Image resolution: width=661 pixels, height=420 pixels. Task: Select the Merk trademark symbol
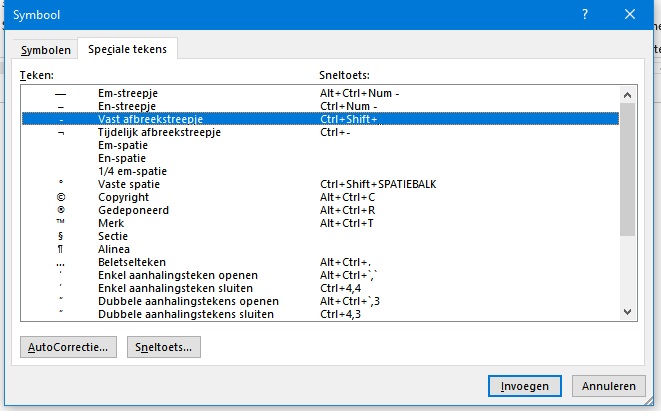[x=111, y=223]
